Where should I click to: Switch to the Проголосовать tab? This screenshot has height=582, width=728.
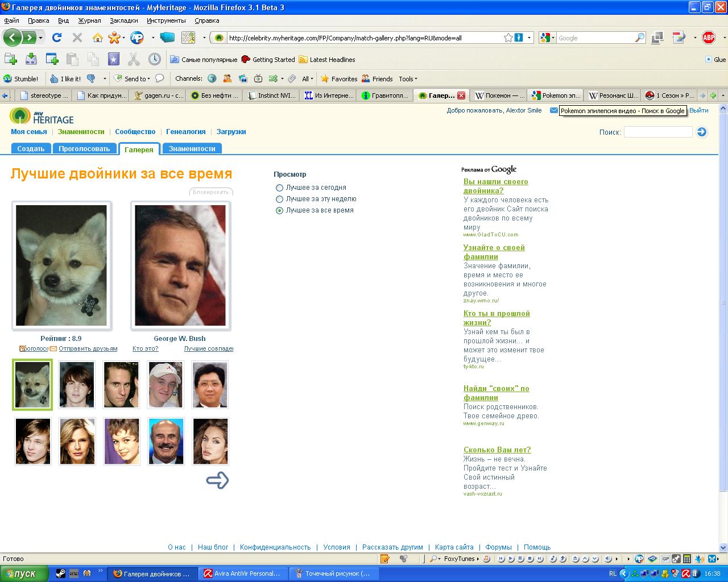click(84, 149)
